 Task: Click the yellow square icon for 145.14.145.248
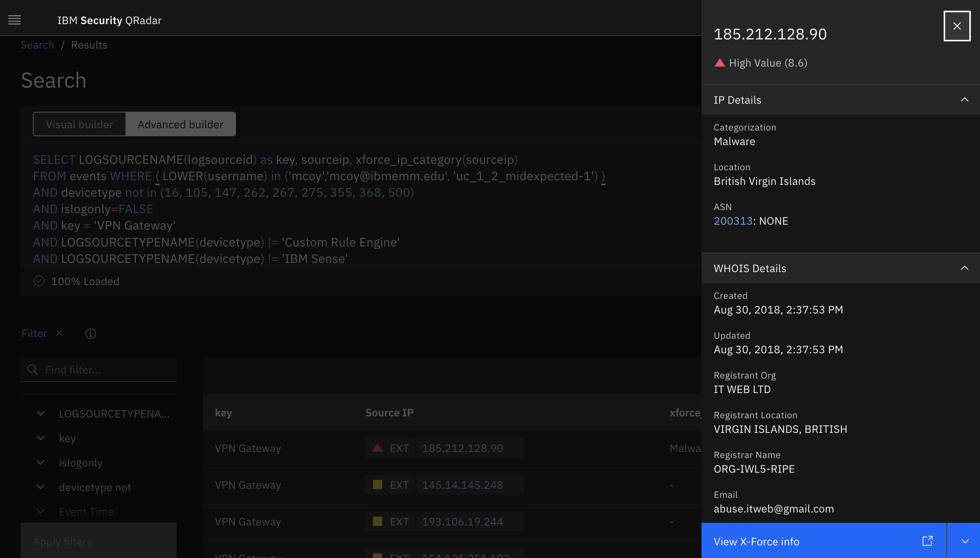377,485
